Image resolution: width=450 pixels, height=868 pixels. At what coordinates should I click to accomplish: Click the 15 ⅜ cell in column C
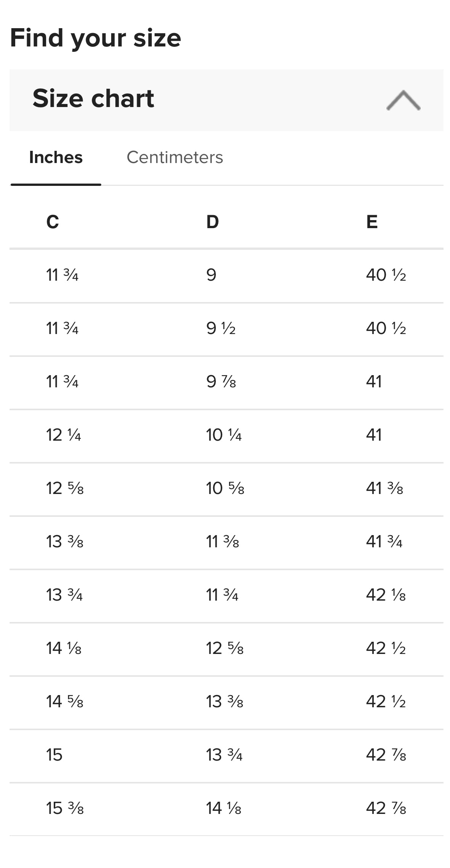65,808
